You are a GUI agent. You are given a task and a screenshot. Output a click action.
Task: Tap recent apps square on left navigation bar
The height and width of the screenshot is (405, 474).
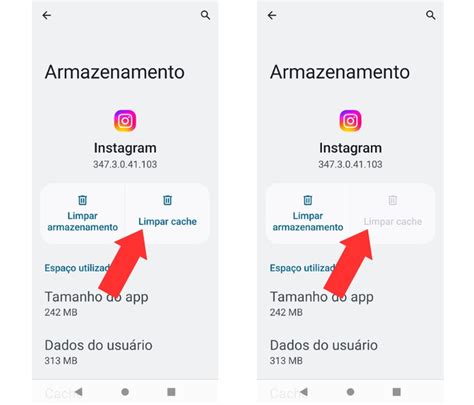click(171, 392)
